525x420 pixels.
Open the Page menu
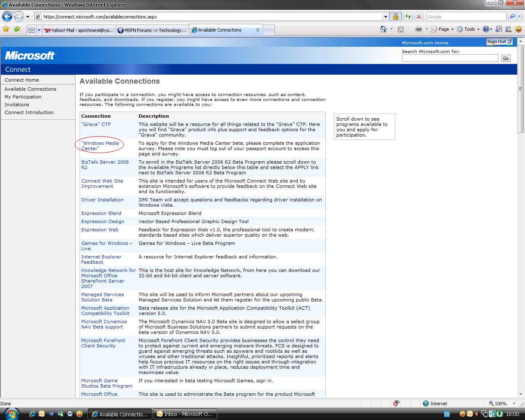(442, 29)
